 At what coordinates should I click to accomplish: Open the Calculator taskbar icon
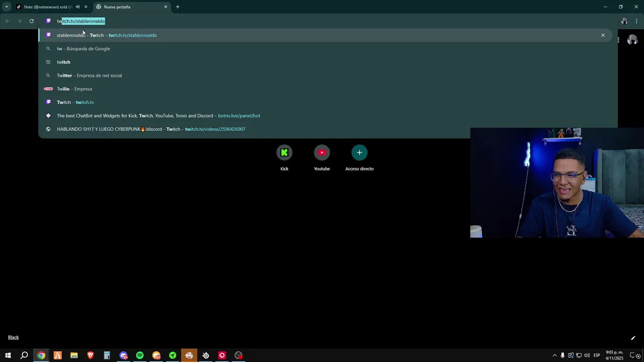107,355
